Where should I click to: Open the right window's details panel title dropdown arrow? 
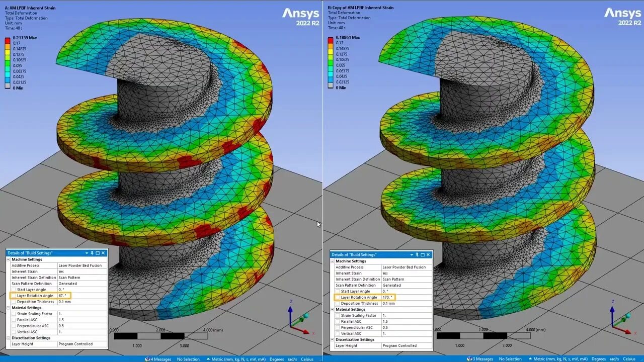[411, 255]
